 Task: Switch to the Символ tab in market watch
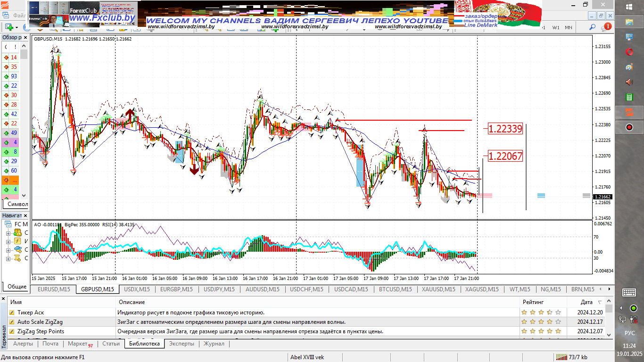click(17, 204)
